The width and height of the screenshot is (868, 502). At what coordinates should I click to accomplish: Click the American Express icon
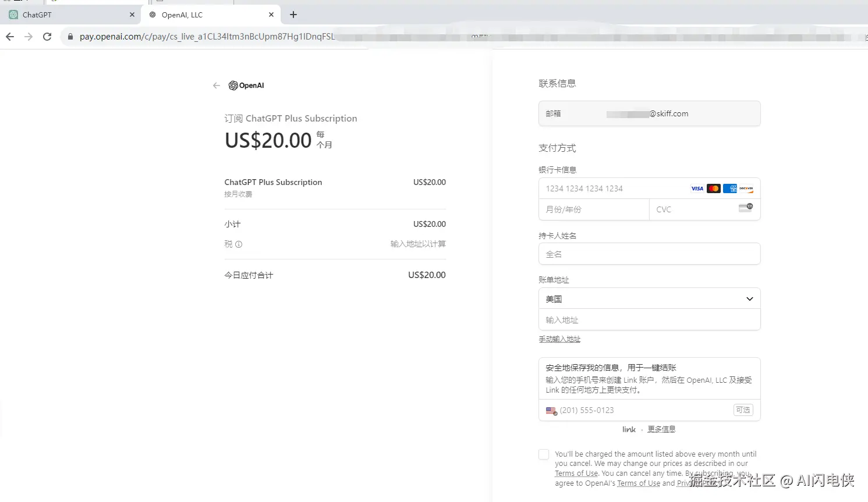click(730, 188)
